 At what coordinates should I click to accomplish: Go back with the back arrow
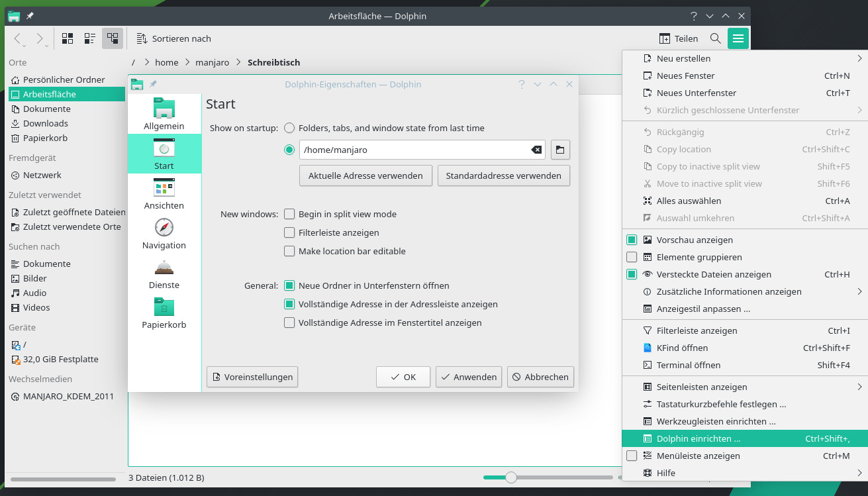click(x=18, y=38)
